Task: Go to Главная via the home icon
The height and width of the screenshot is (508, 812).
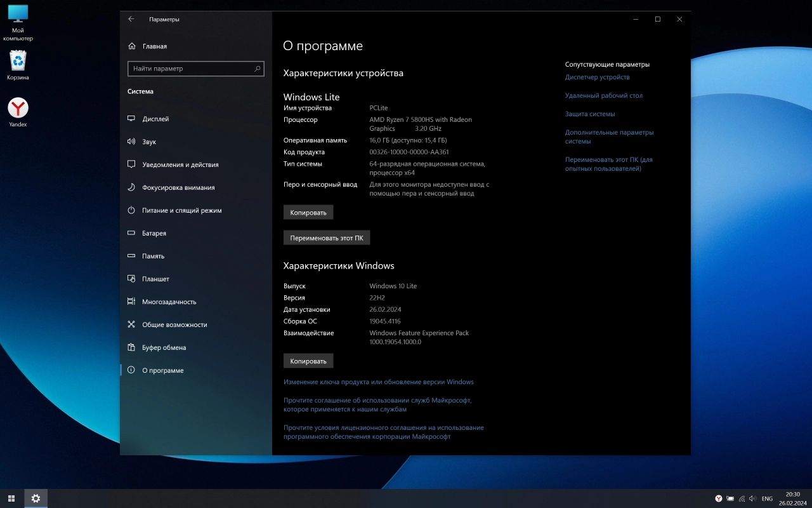Action: (131, 46)
